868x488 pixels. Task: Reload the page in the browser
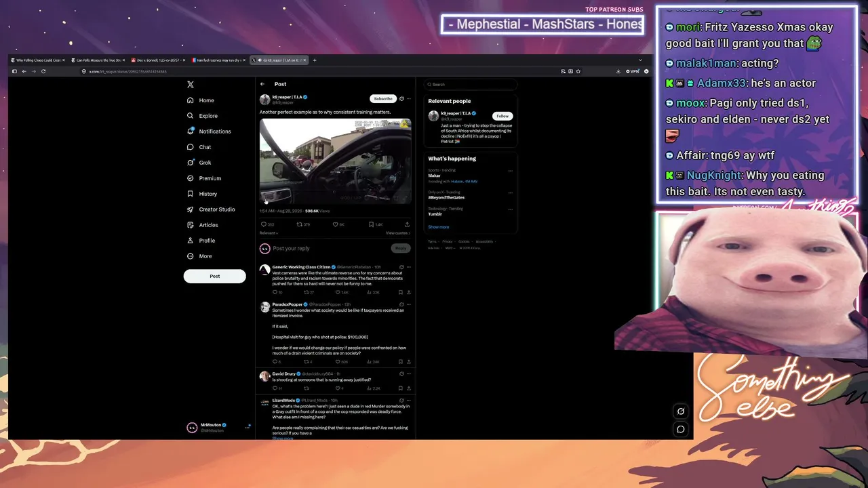point(43,71)
